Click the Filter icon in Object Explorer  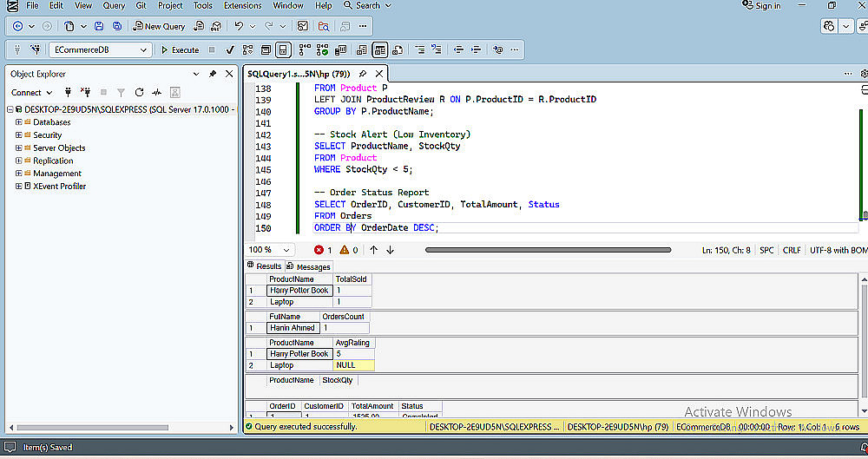coord(121,93)
